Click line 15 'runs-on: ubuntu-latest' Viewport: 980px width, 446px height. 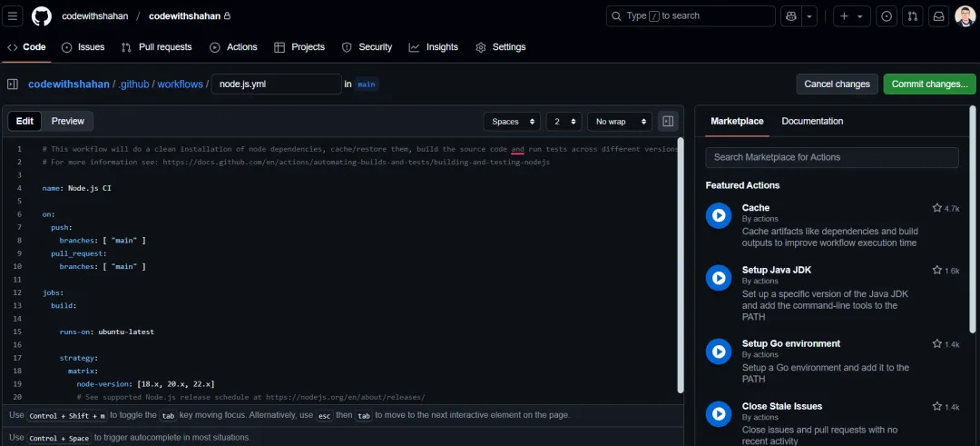[107, 332]
